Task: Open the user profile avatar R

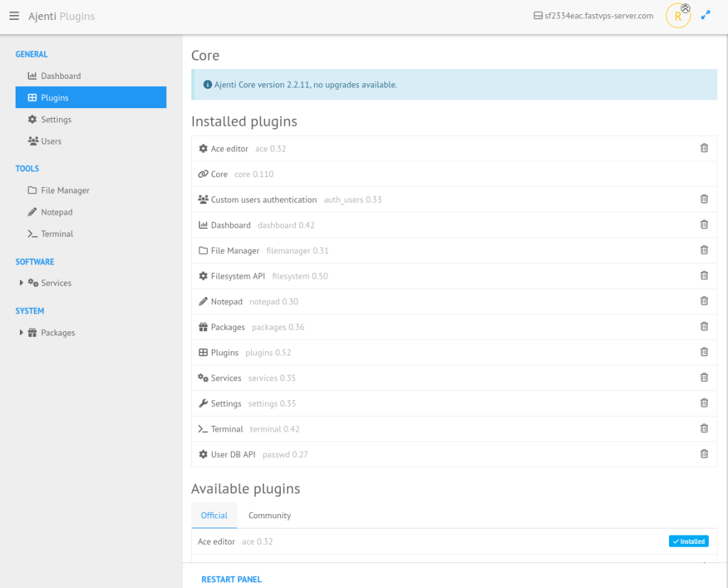Action: click(x=678, y=16)
